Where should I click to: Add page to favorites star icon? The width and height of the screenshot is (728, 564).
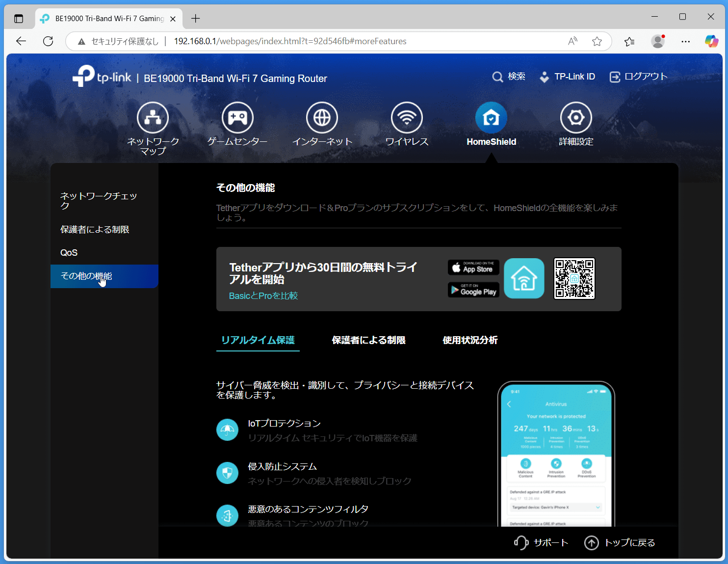click(x=597, y=41)
